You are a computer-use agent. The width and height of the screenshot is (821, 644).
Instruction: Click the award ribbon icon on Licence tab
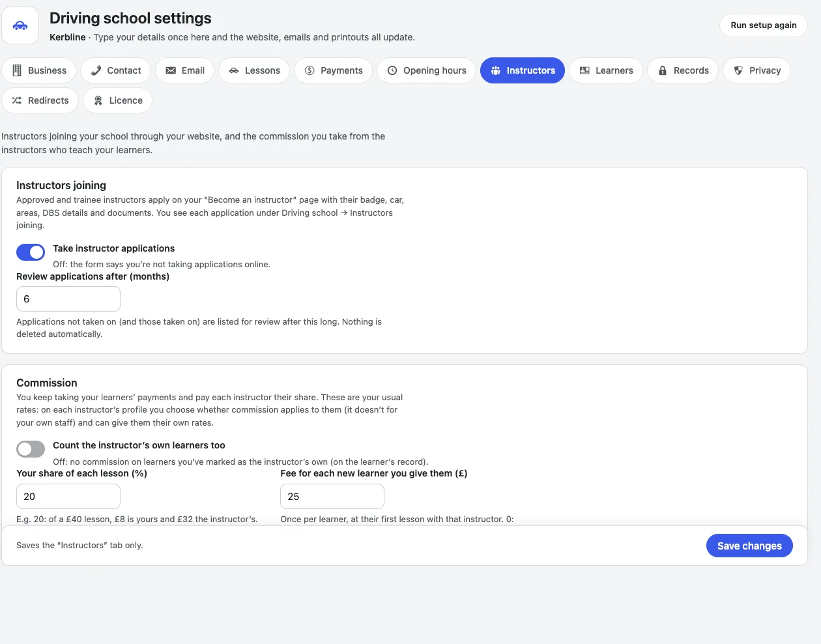[x=98, y=100]
